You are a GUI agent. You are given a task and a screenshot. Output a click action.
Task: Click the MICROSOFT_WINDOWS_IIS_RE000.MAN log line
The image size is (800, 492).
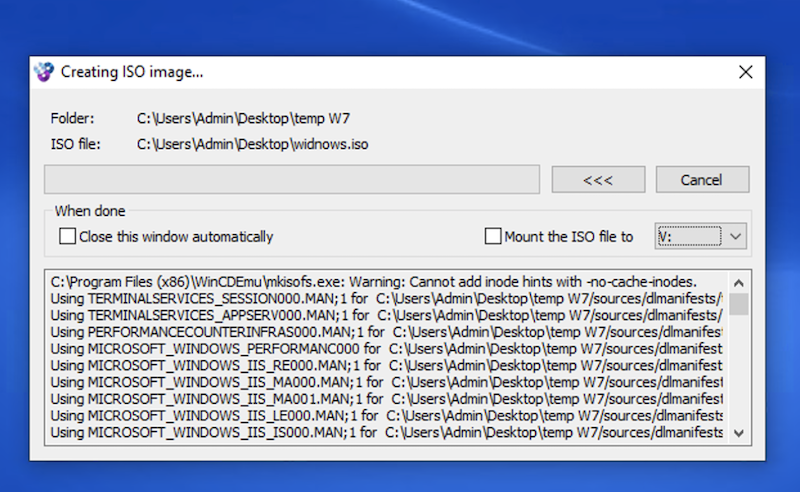tap(385, 365)
